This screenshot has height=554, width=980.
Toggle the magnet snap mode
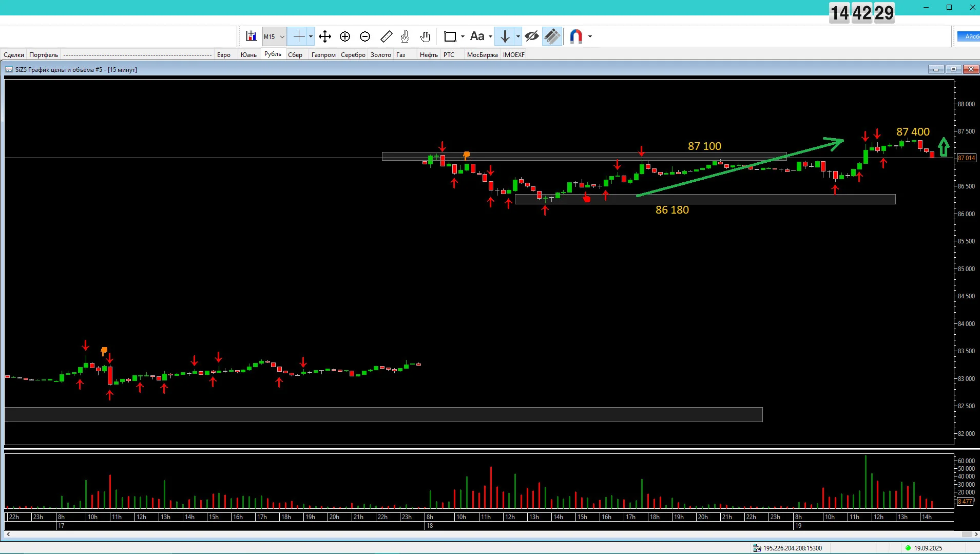(x=576, y=36)
